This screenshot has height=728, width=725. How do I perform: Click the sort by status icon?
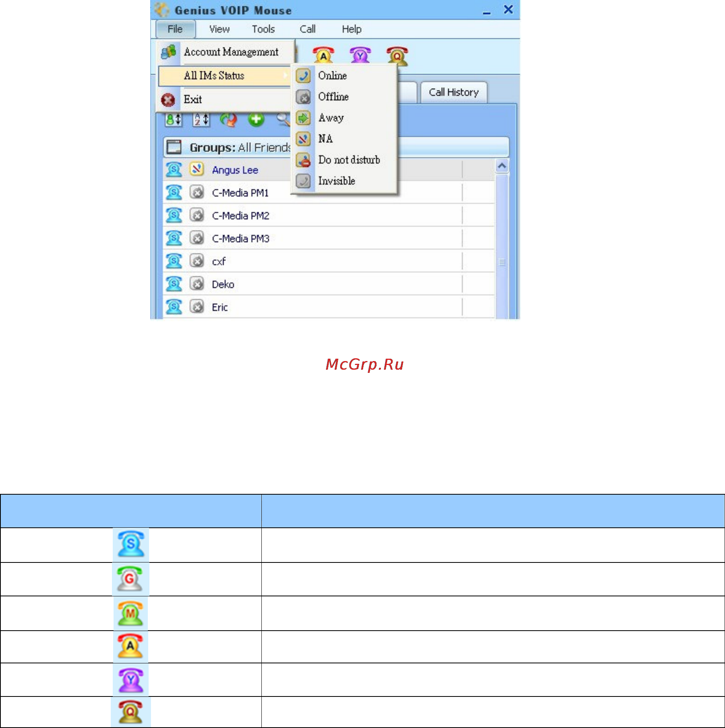pyautogui.click(x=173, y=119)
